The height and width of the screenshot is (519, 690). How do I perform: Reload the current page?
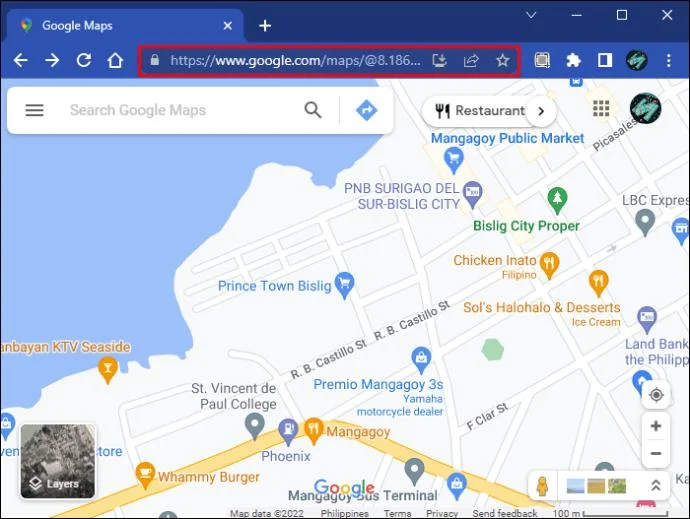[x=84, y=60]
